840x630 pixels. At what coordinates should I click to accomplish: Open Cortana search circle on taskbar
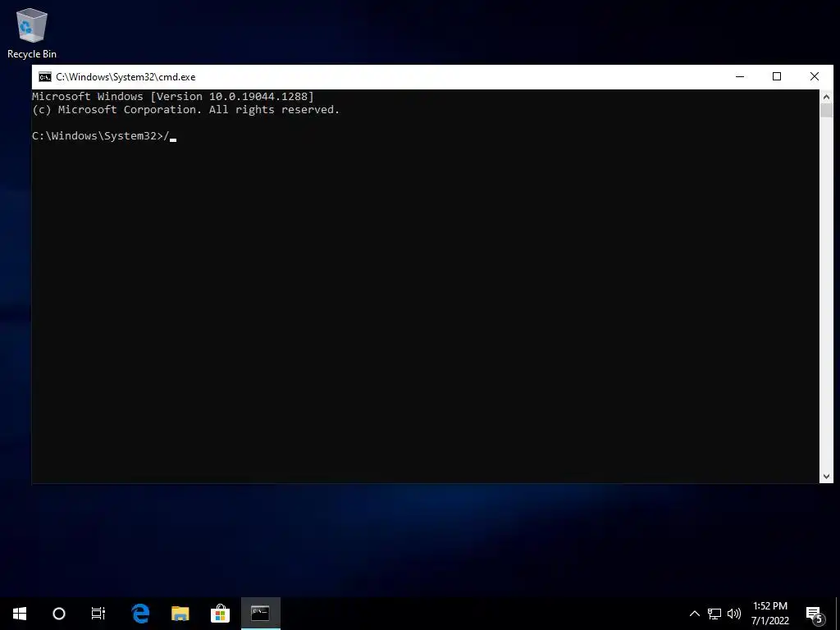coord(59,614)
